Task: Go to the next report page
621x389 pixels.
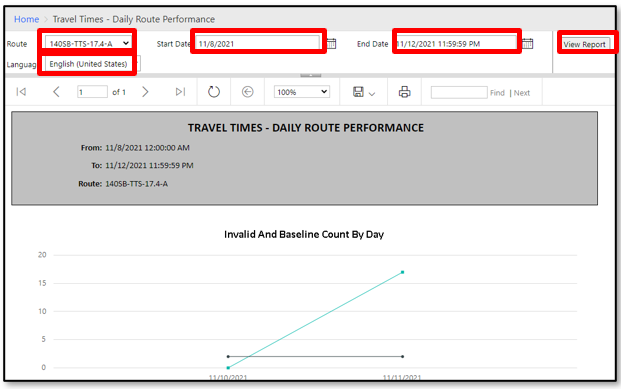Action: pos(145,92)
